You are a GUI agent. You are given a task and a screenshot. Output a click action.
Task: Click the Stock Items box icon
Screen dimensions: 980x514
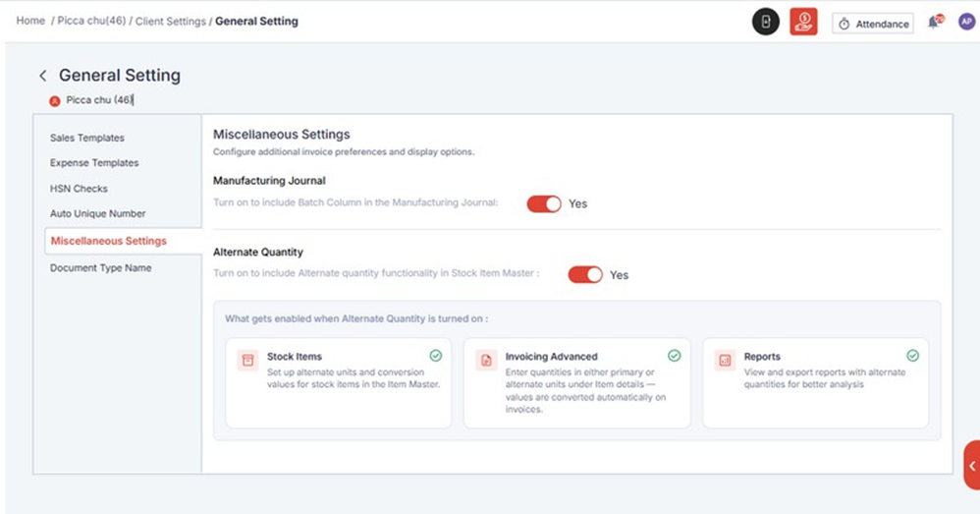(x=247, y=361)
